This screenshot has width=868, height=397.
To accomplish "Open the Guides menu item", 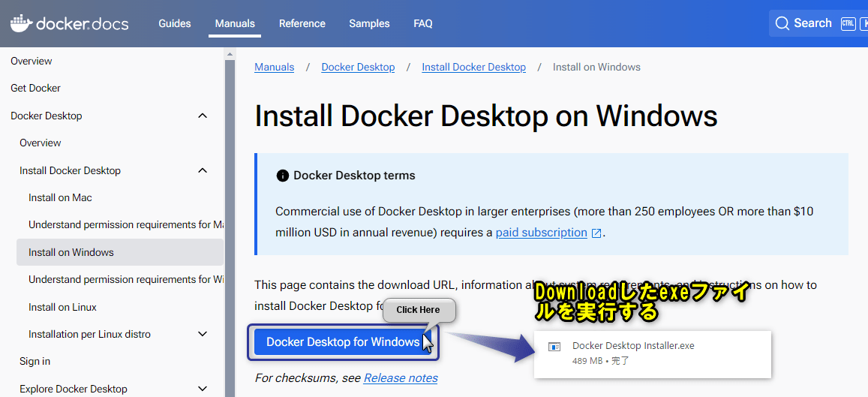I will tap(174, 24).
